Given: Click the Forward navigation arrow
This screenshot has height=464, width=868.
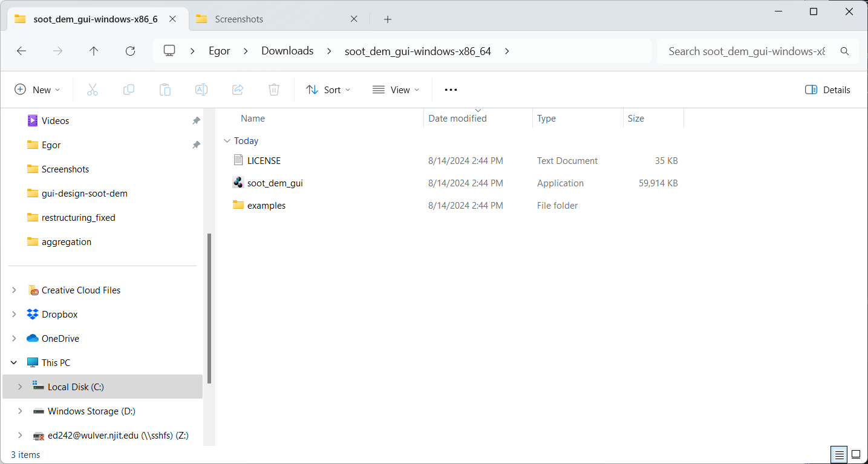Looking at the screenshot, I should (x=57, y=51).
